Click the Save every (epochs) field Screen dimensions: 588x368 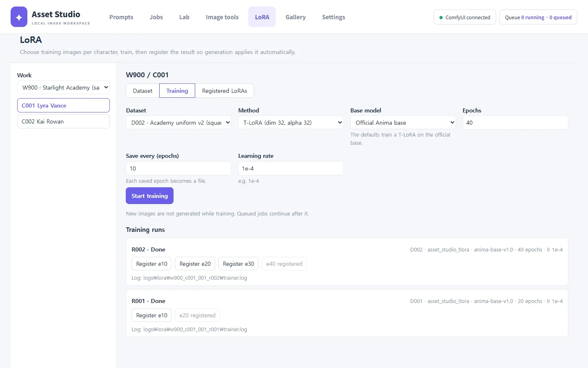[178, 168]
